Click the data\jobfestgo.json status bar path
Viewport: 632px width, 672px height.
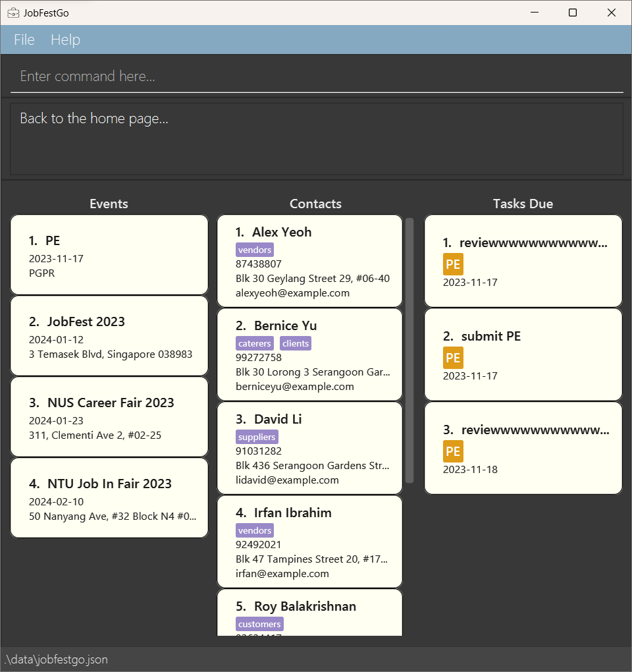[57, 659]
